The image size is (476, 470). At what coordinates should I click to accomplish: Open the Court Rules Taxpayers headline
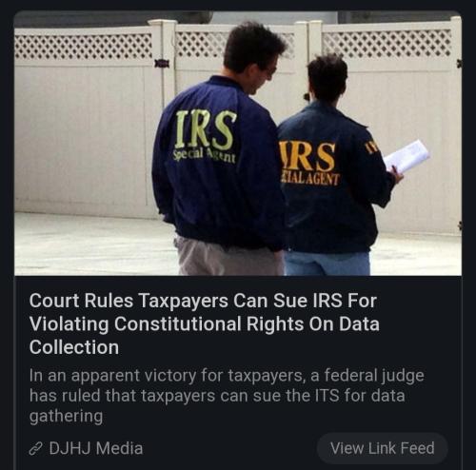(204, 323)
